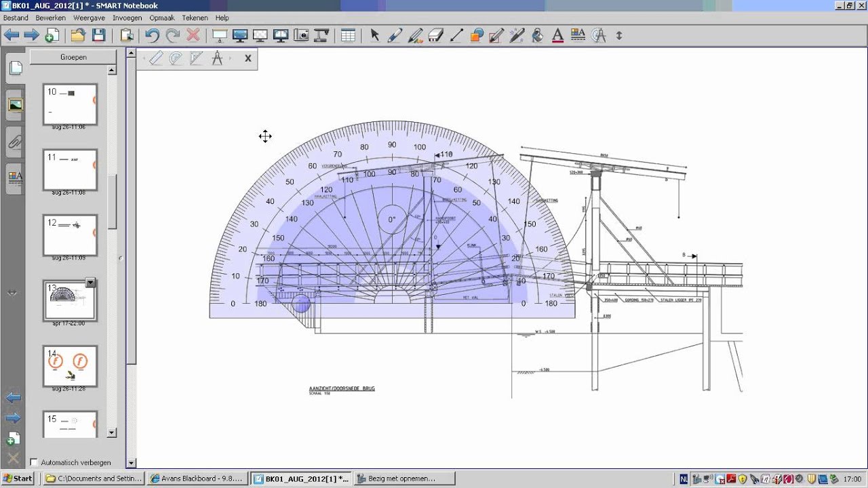This screenshot has width=868, height=488.
Task: Add a new page from top toolbar
Action: click(x=52, y=35)
